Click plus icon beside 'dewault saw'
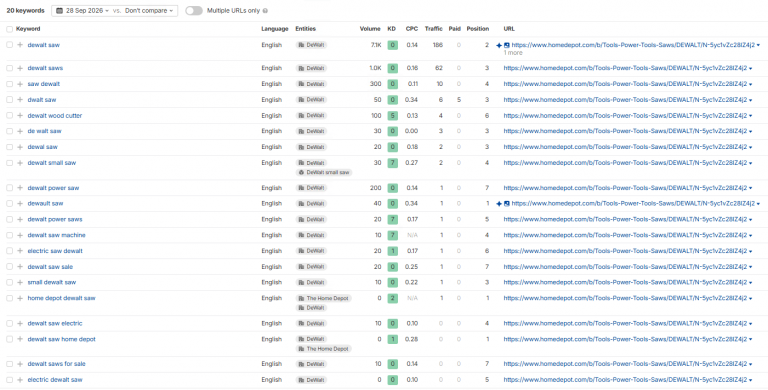Screen dimensions: 768x390 [20, 203]
